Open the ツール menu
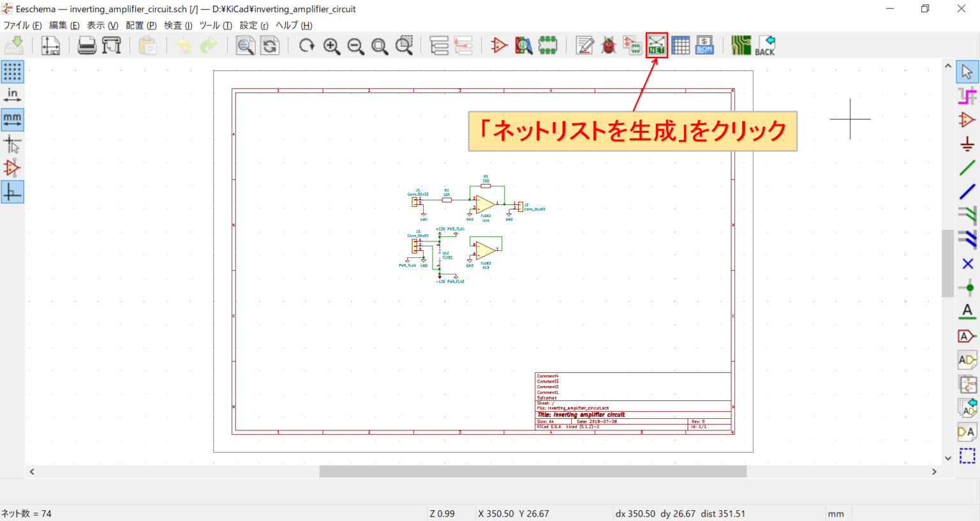 [215, 25]
